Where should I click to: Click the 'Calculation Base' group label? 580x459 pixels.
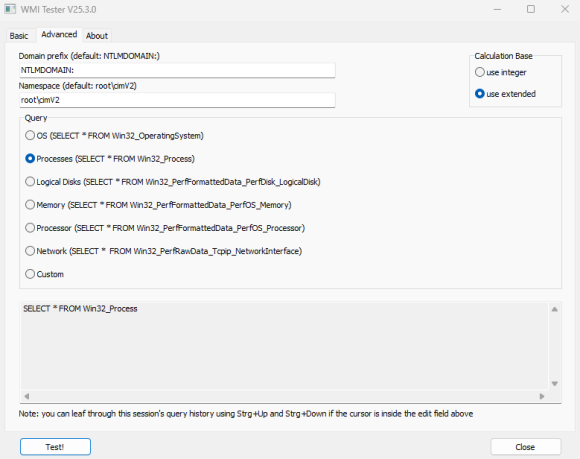503,56
